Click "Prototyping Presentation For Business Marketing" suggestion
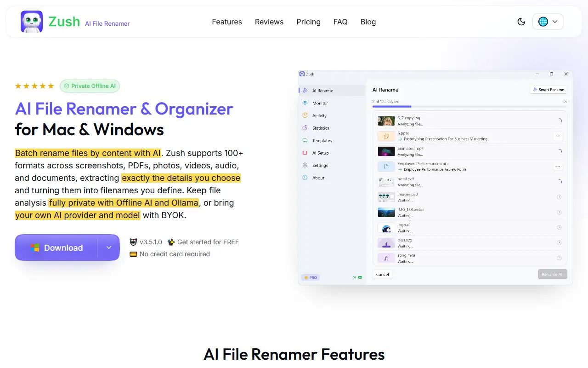Image resolution: width=588 pixels, height=368 pixels. coord(446,139)
